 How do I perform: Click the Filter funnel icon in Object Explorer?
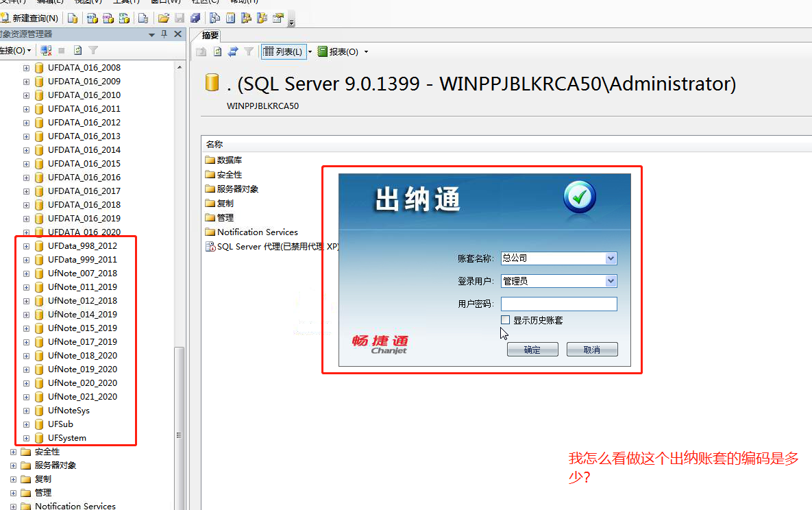click(x=93, y=50)
